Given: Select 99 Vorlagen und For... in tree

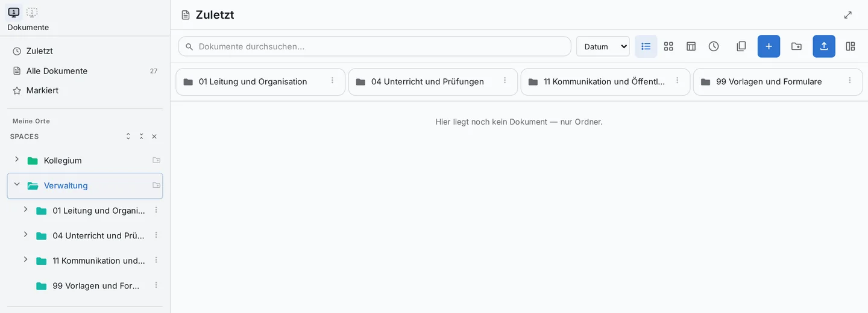Looking at the screenshot, I should click(96, 286).
